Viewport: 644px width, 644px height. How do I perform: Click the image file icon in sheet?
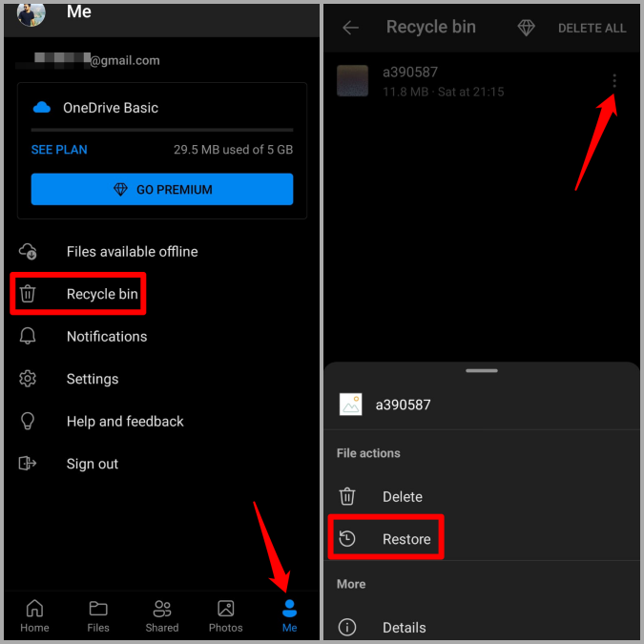351,405
